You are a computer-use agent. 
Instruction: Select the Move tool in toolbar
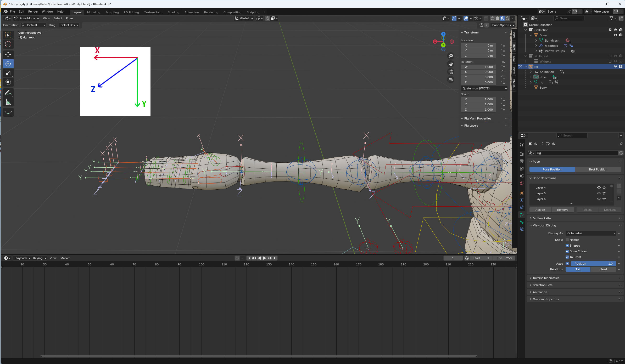pos(8,54)
